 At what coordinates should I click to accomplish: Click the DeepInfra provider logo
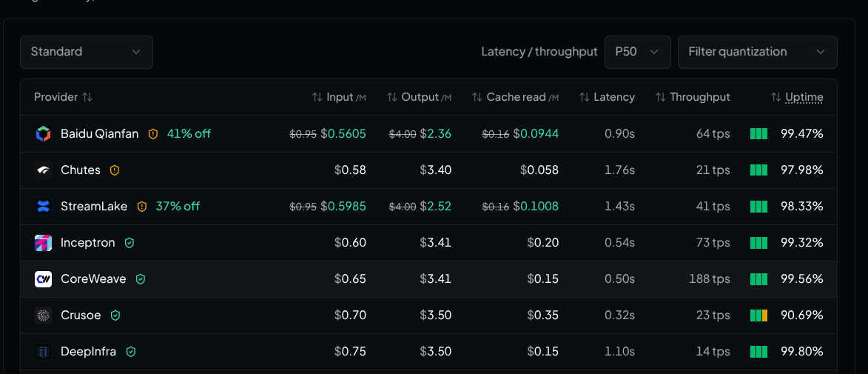click(x=43, y=351)
